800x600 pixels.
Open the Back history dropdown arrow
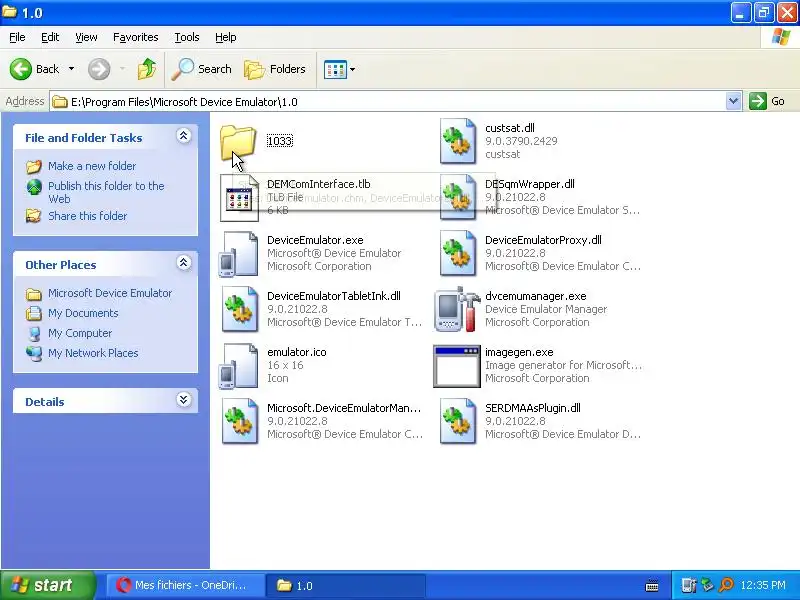pos(71,69)
